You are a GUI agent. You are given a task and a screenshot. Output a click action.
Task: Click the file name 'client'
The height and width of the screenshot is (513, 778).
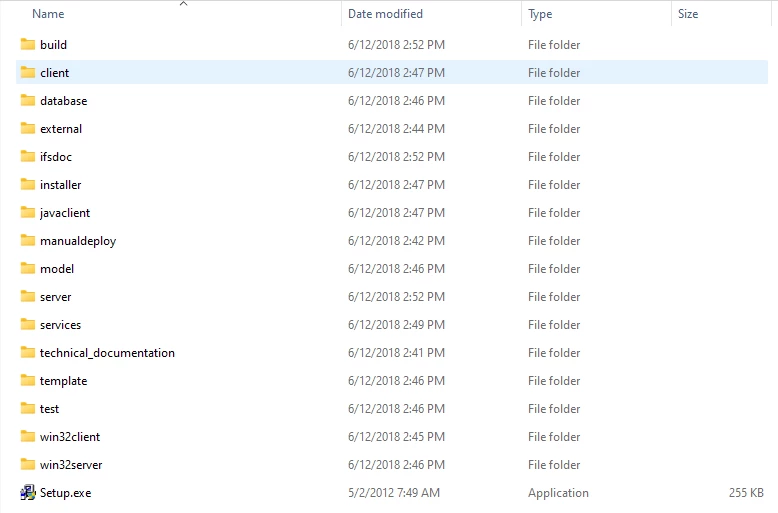(x=55, y=72)
